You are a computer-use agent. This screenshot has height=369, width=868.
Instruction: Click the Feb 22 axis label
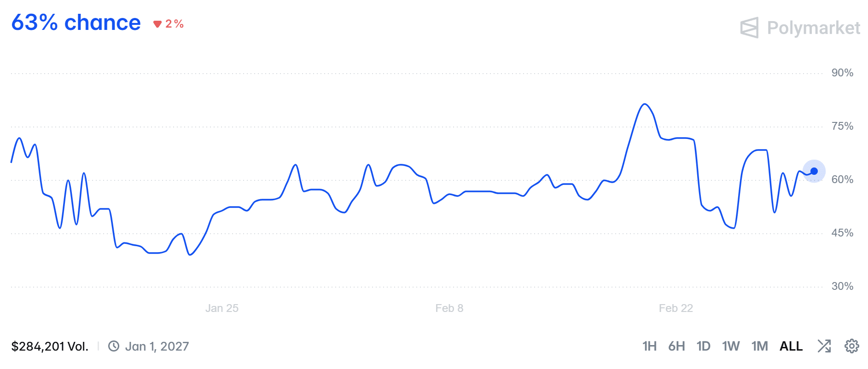[676, 308]
